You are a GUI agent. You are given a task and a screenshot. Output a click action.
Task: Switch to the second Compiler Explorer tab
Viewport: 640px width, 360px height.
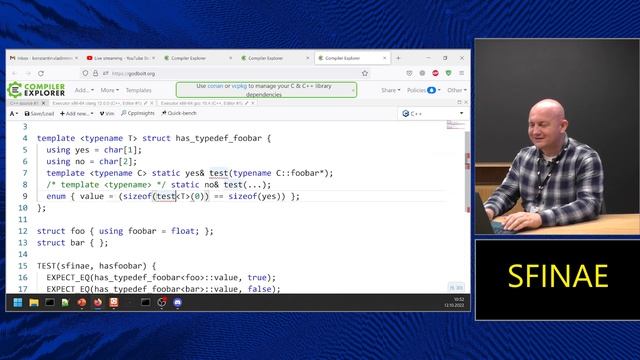(276, 58)
